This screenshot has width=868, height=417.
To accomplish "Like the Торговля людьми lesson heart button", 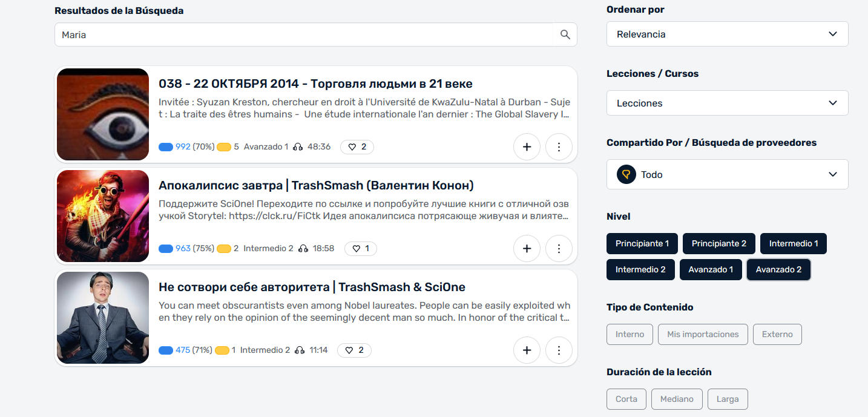I will (357, 147).
